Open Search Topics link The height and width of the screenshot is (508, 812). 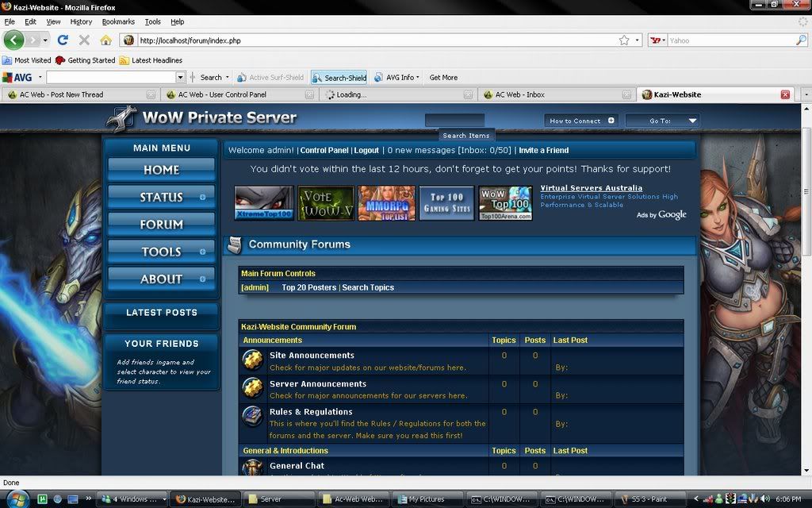pos(368,287)
